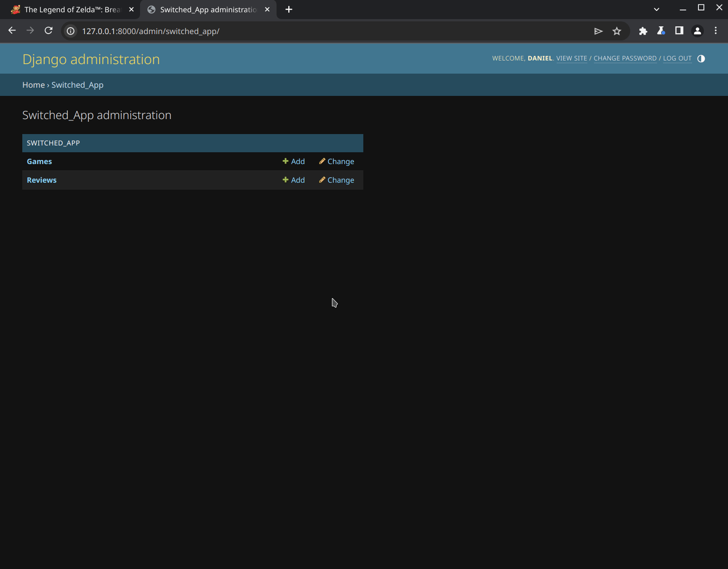Add a new Games entry
Viewport: 728px width, 569px height.
coord(294,161)
